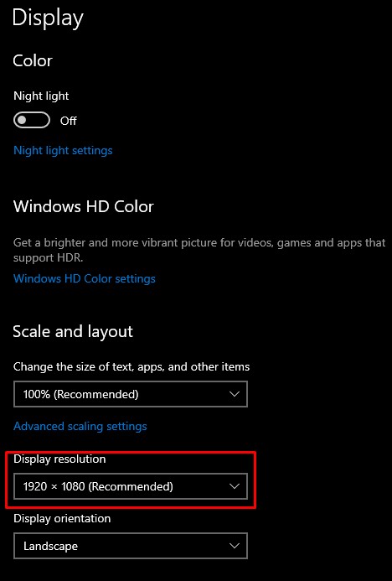This screenshot has height=581, width=392.
Task: Click the Windows HD Color heading
Action: coord(84,206)
